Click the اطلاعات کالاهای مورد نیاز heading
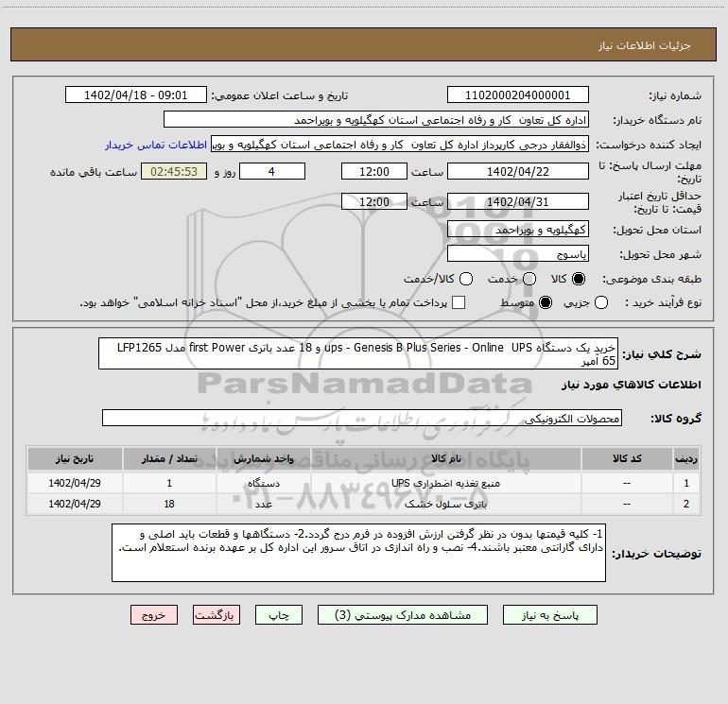This screenshot has height=704, width=728. tap(631, 385)
